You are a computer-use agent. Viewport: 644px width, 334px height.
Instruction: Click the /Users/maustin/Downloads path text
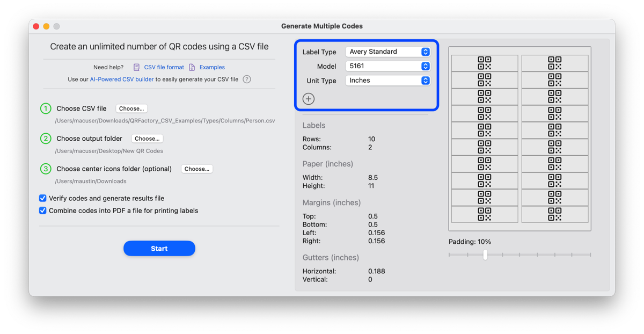(91, 181)
